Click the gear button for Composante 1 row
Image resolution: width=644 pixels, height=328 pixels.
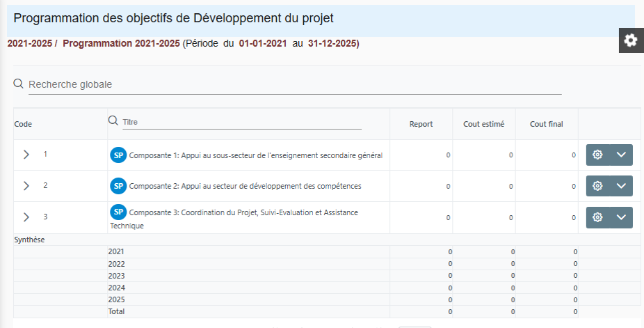(x=597, y=155)
